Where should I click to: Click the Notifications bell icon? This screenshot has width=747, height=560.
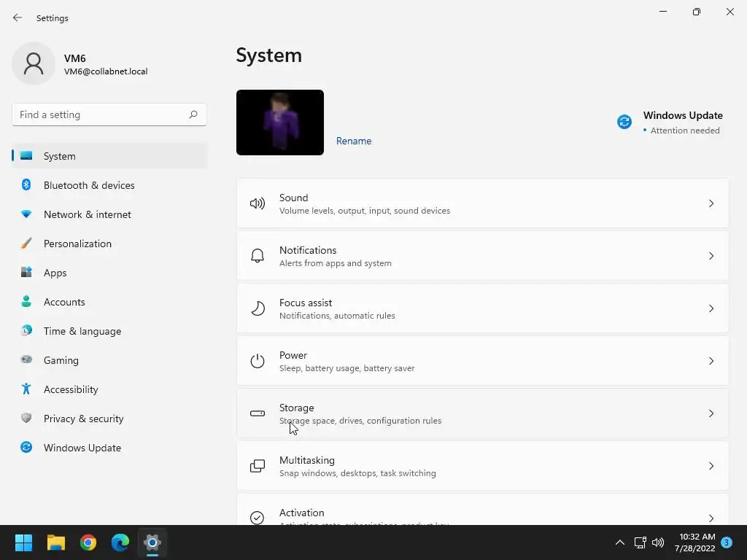click(258, 256)
